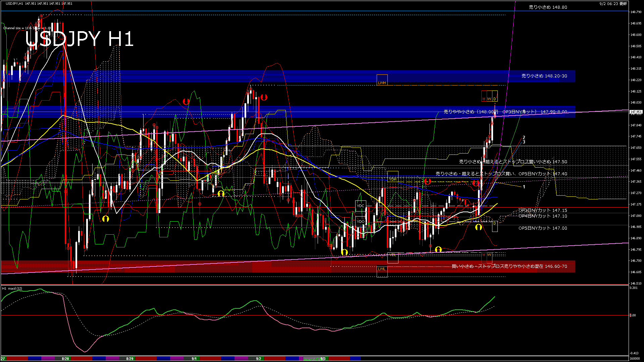Click the OP5日NYカット 147.00 label
This screenshot has width=644, height=362.
pyautogui.click(x=543, y=228)
